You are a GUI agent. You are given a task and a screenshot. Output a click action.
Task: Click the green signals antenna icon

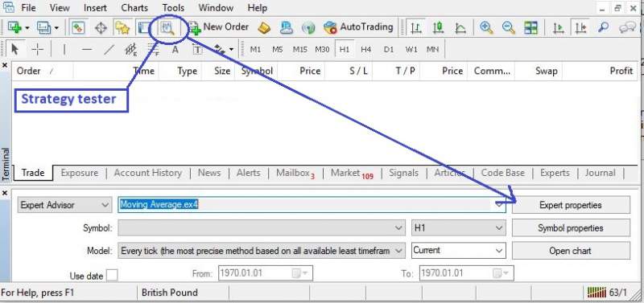tap(308, 28)
